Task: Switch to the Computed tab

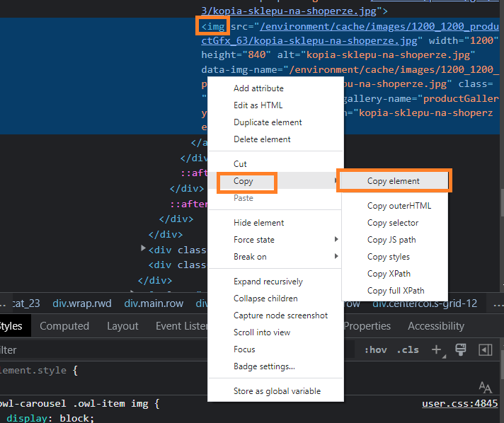Action: point(64,326)
